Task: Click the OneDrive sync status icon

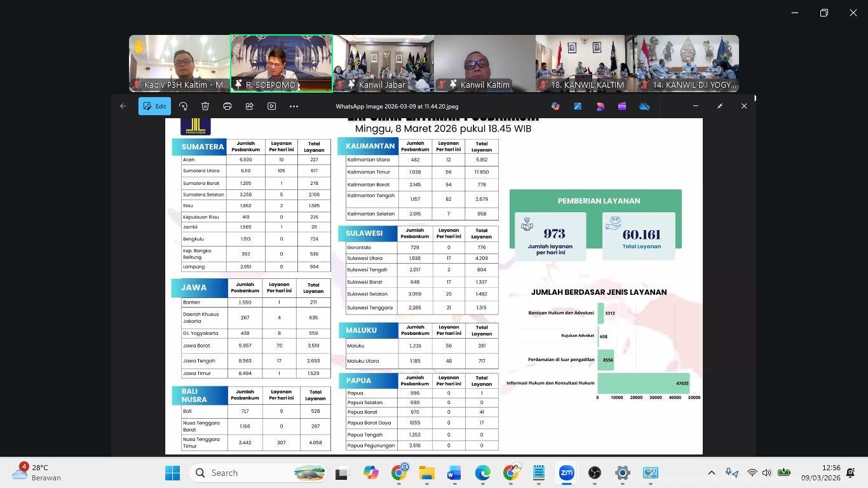Action: (x=644, y=106)
